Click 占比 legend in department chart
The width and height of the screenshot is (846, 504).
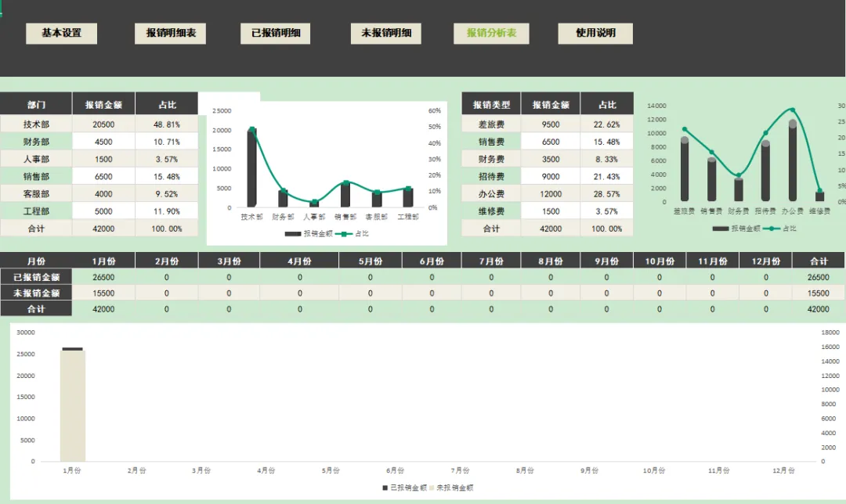pos(352,234)
